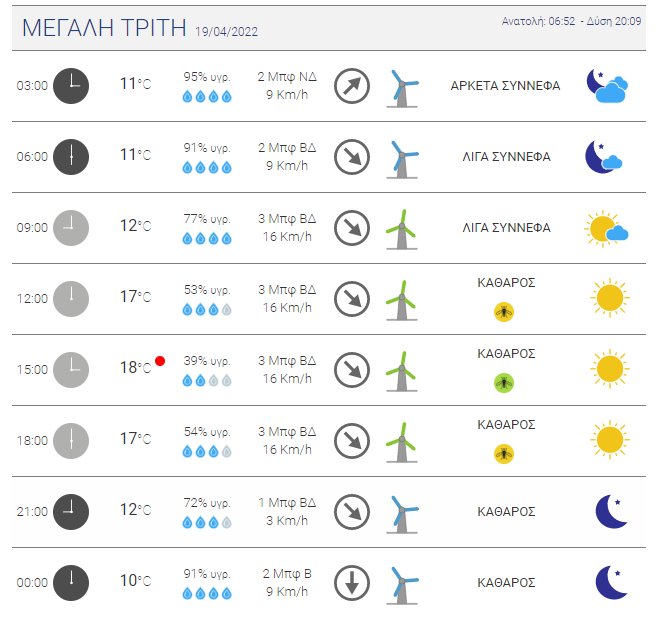Viewport: 662px width, 617px height.
Task: Click the sunrise and sunset times text
Action: click(x=571, y=21)
